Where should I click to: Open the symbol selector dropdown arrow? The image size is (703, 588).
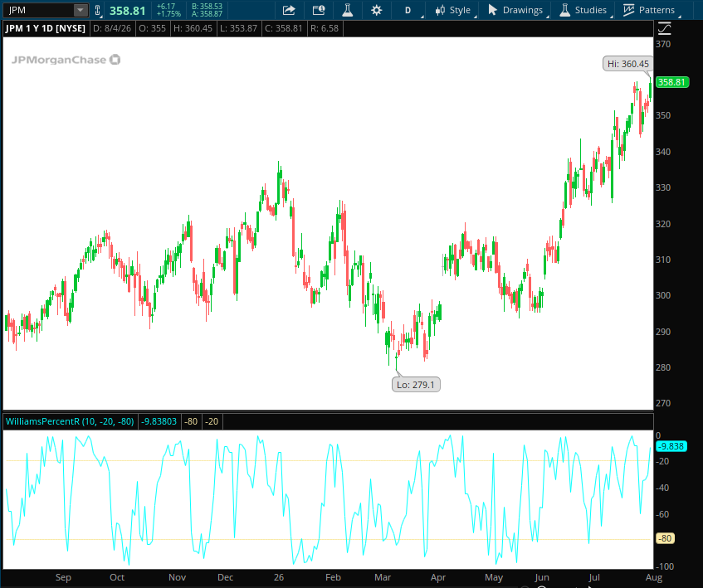81,10
